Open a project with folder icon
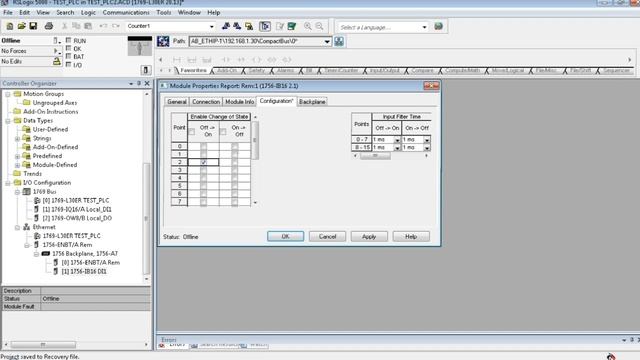This screenshot has width=640, height=360. click(x=21, y=26)
